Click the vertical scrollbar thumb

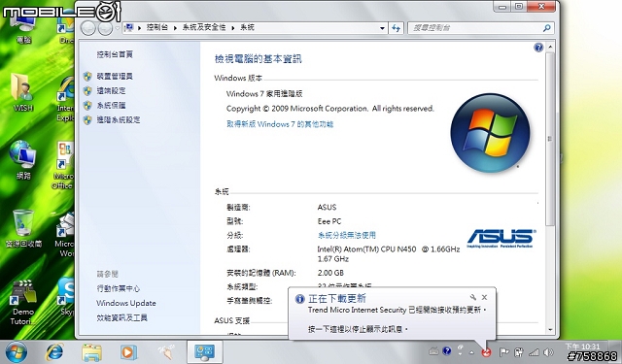[x=550, y=139]
